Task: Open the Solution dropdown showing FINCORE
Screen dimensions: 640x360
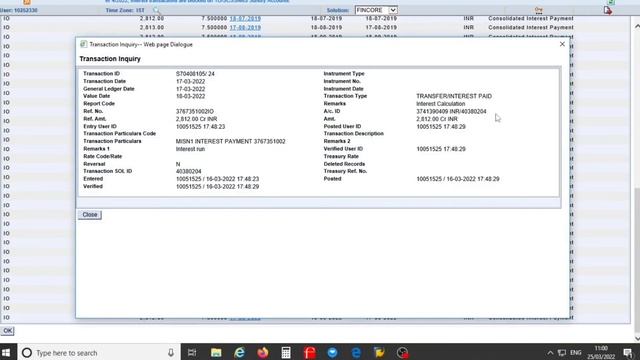Action: (x=376, y=10)
